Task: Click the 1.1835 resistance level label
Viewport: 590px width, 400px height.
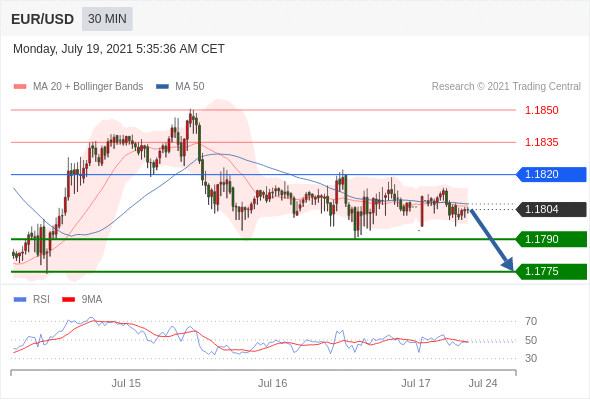Action: pyautogui.click(x=541, y=142)
